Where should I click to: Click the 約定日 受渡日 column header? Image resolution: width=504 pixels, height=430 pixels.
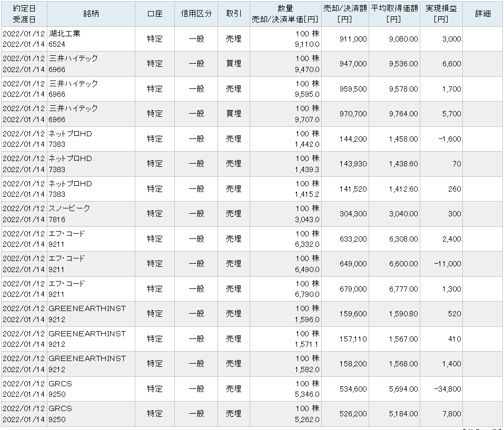tap(23, 14)
